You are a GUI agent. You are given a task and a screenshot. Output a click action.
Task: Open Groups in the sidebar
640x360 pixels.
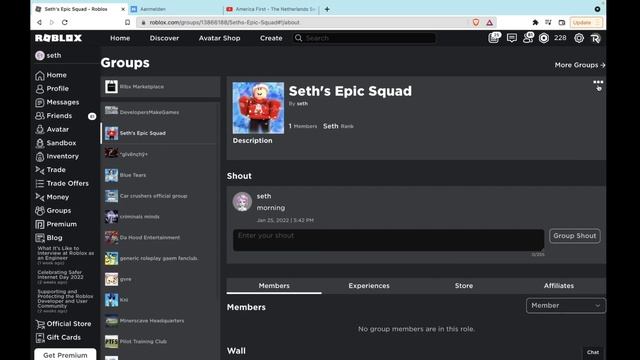[x=53, y=211]
